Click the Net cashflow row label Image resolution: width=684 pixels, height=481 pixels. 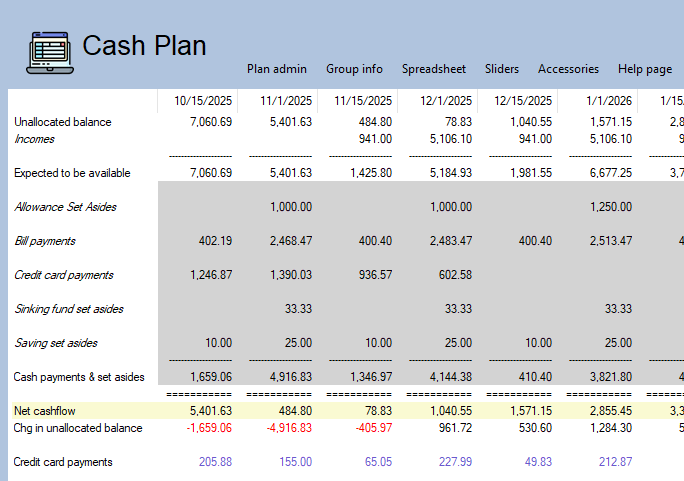[44, 411]
